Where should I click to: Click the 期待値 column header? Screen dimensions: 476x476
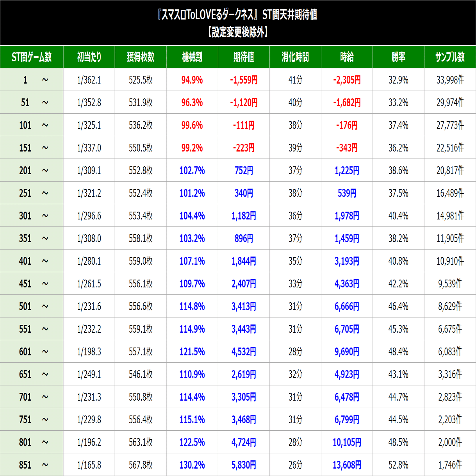(244, 57)
